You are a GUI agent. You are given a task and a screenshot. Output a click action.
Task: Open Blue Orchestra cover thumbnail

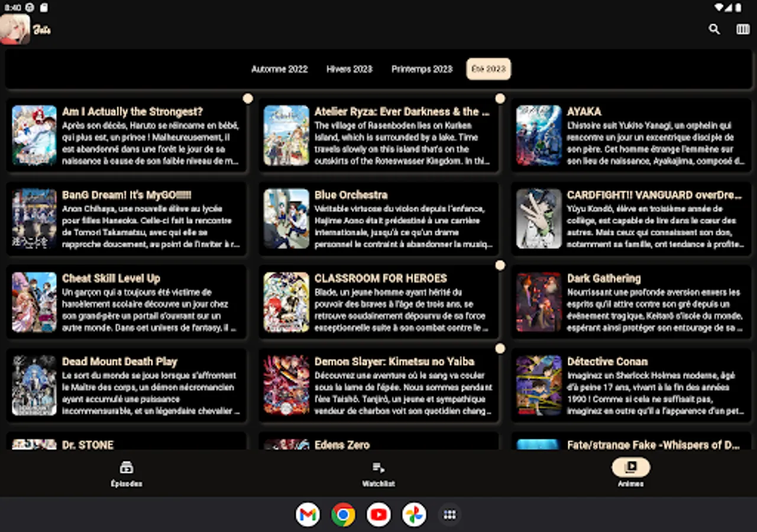click(286, 219)
